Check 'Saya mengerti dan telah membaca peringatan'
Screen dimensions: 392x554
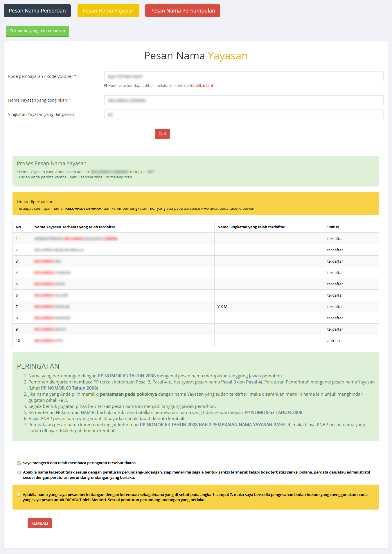tap(19, 463)
